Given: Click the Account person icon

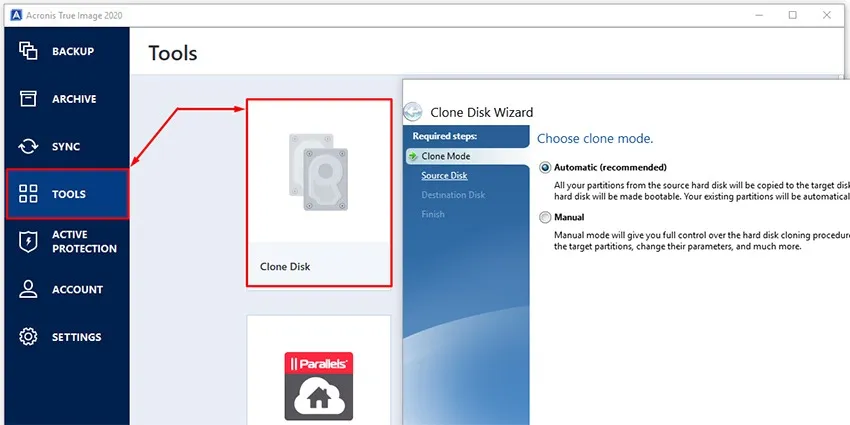Looking at the screenshot, I should click(x=28, y=289).
